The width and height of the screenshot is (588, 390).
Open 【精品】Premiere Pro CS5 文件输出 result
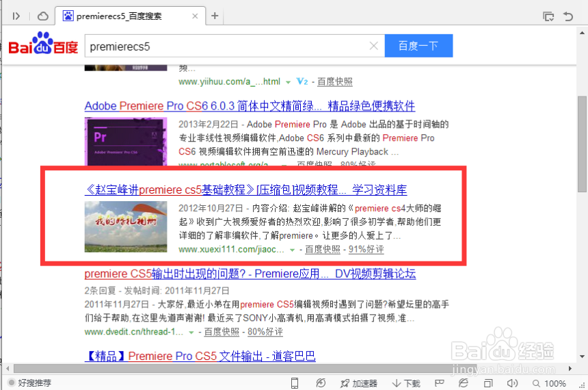coord(200,356)
